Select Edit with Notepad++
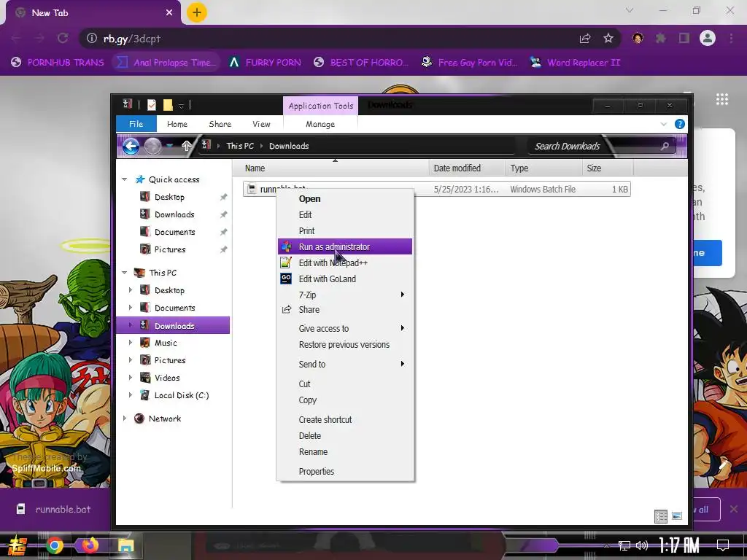 click(x=345, y=262)
